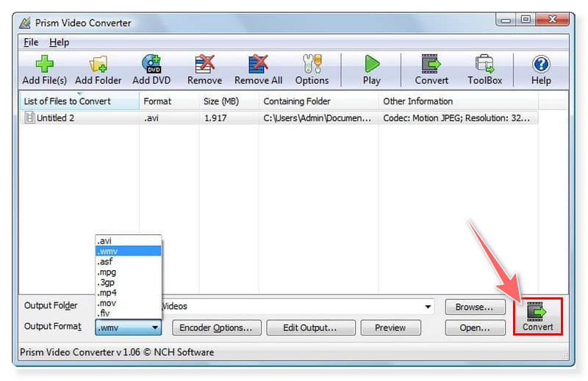The height and width of the screenshot is (381, 588).
Task: Sort by List of Files to Convert column
Action: tap(79, 101)
